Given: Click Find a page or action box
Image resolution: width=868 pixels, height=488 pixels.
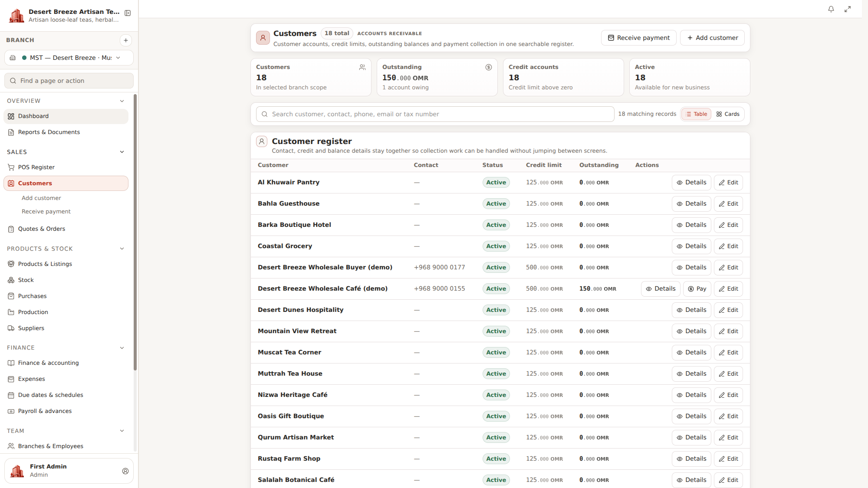Looking at the screenshot, I should pos(69,81).
